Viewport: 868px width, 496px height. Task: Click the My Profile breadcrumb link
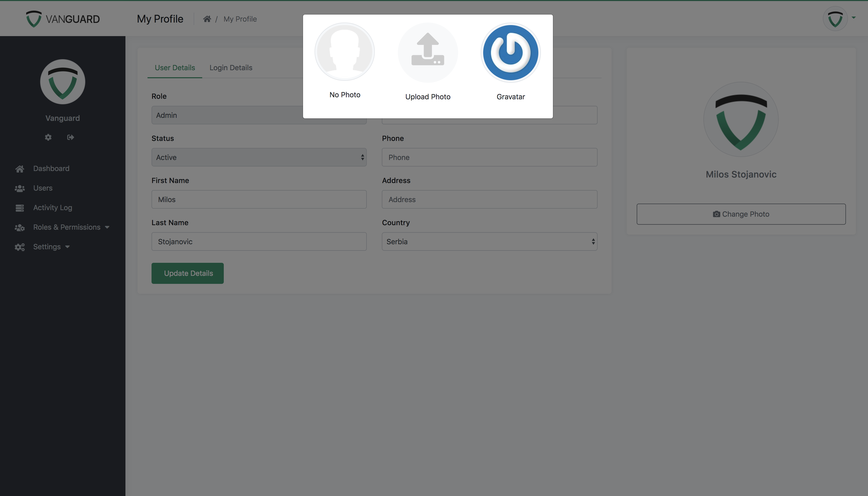(x=240, y=19)
